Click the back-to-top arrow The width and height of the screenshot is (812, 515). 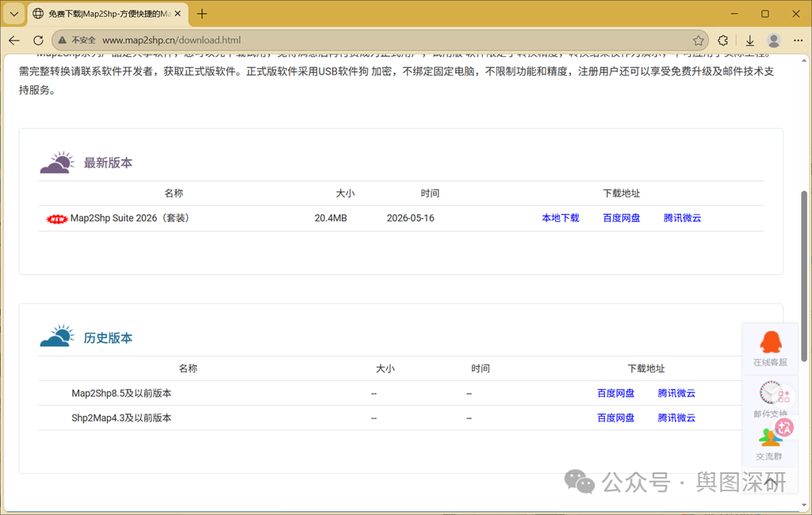click(771, 483)
